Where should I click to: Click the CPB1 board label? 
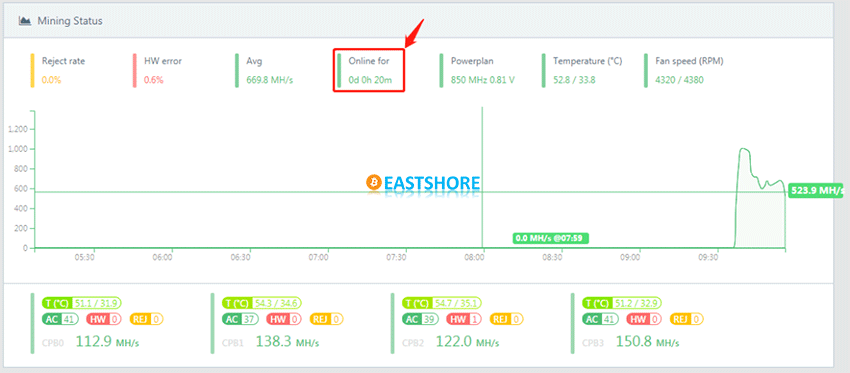[233, 343]
